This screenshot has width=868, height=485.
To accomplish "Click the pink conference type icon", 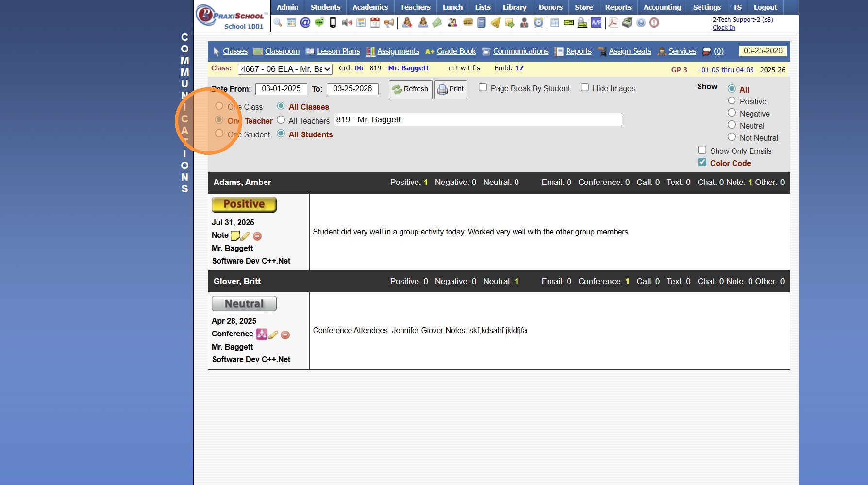I will pos(262,334).
